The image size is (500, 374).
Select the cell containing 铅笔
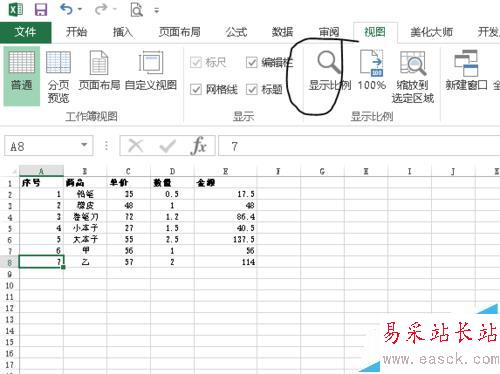pos(85,194)
